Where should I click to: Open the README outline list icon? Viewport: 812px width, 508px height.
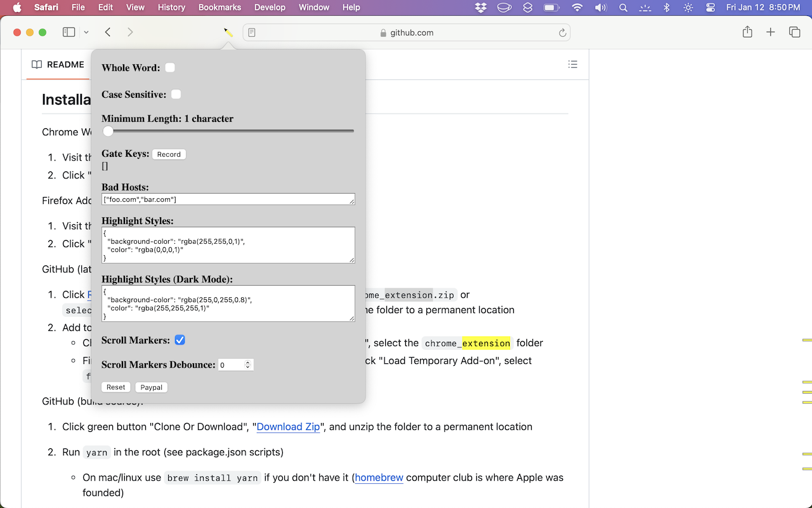click(573, 64)
